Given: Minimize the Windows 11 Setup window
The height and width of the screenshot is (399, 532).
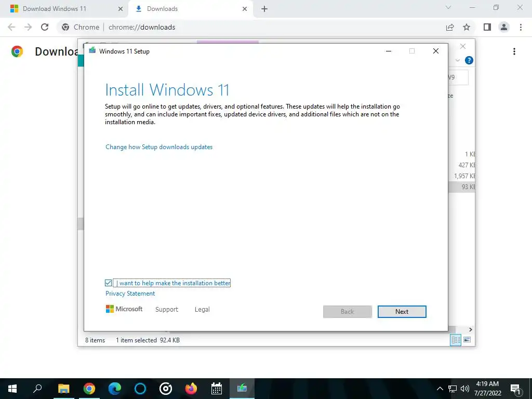Looking at the screenshot, I should click(389, 51).
